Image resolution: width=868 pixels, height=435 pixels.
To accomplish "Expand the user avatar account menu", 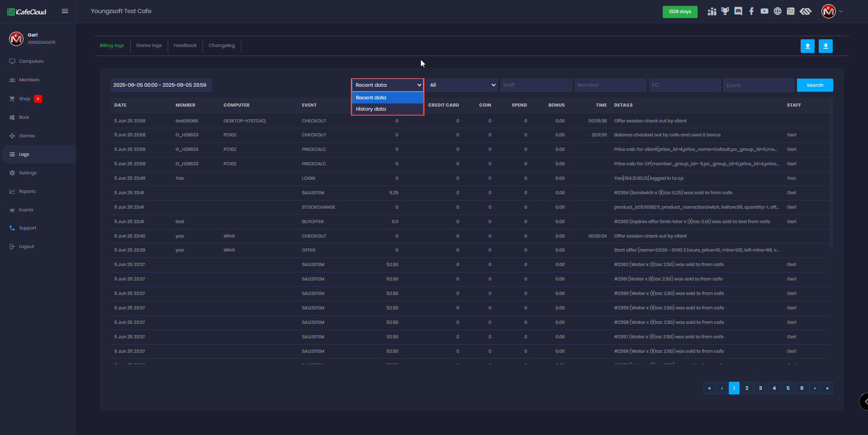I will click(x=831, y=11).
